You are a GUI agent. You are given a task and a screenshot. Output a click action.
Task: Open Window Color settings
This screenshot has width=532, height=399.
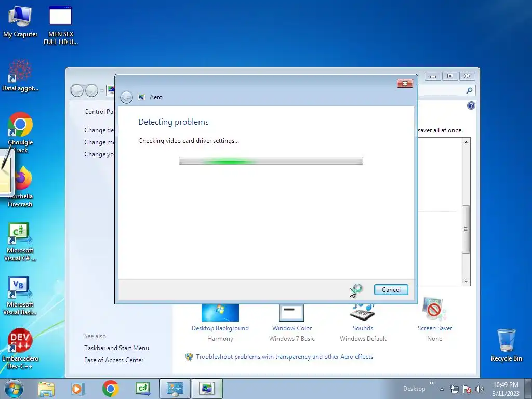[292, 328]
